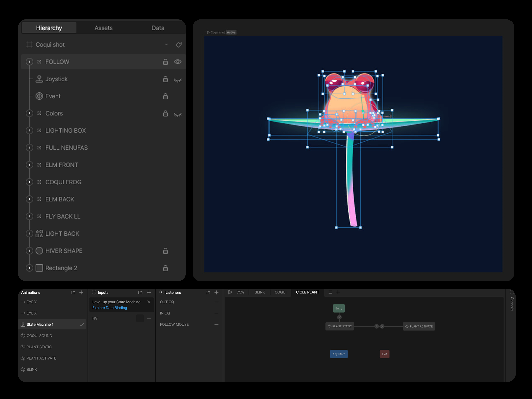Expand the LIGHTING BOX group

(x=29, y=130)
